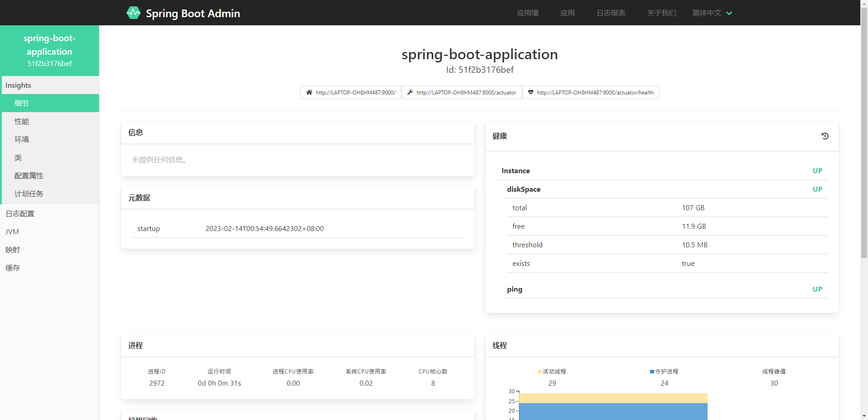868x420 pixels.
Task: Collapse the Insights sidebar section
Action: [50, 85]
